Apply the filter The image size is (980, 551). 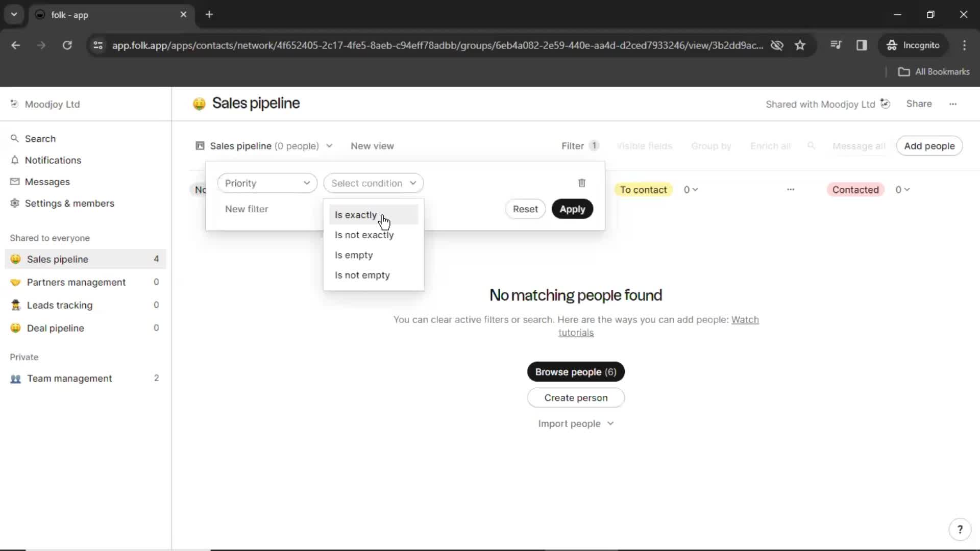pos(572,209)
